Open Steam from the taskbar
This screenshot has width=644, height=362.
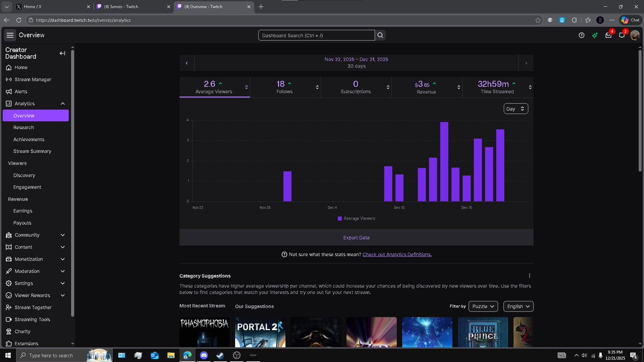coord(221,355)
